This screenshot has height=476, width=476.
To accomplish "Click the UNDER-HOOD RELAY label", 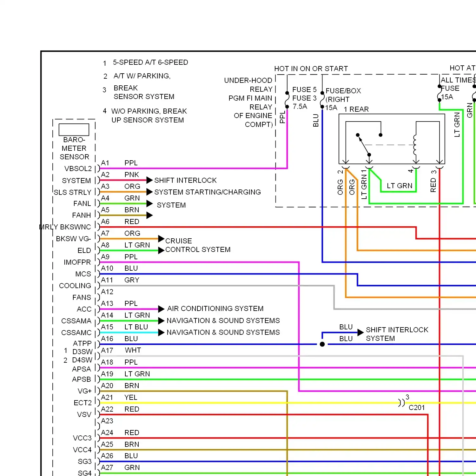I will point(248,85).
